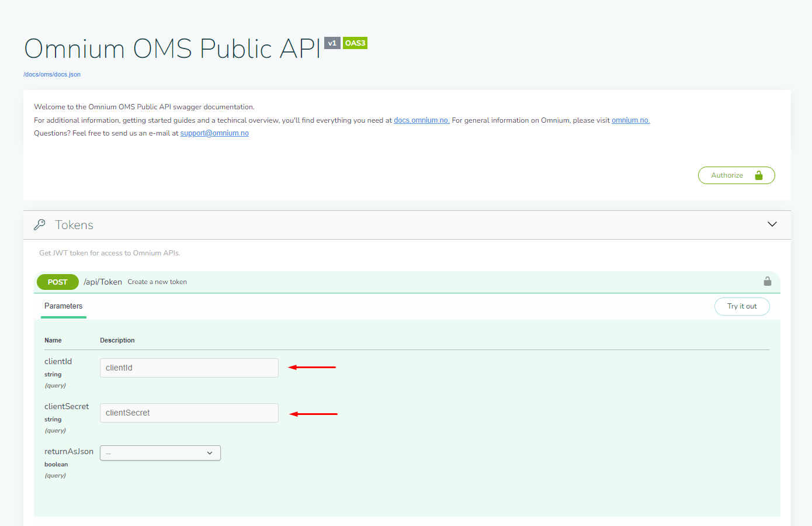Click the clientSecret parameter name label

67,406
